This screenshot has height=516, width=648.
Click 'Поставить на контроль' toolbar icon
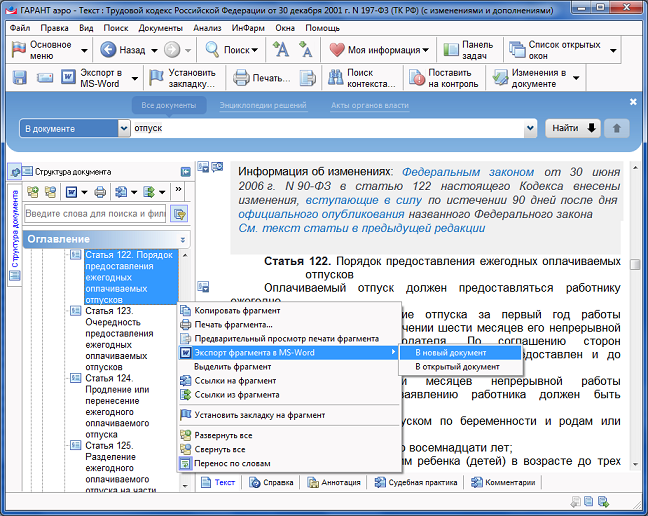point(414,78)
